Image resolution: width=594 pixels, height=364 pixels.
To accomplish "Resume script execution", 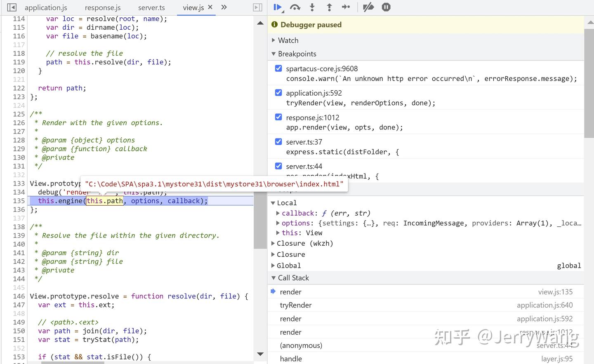I will (278, 7).
